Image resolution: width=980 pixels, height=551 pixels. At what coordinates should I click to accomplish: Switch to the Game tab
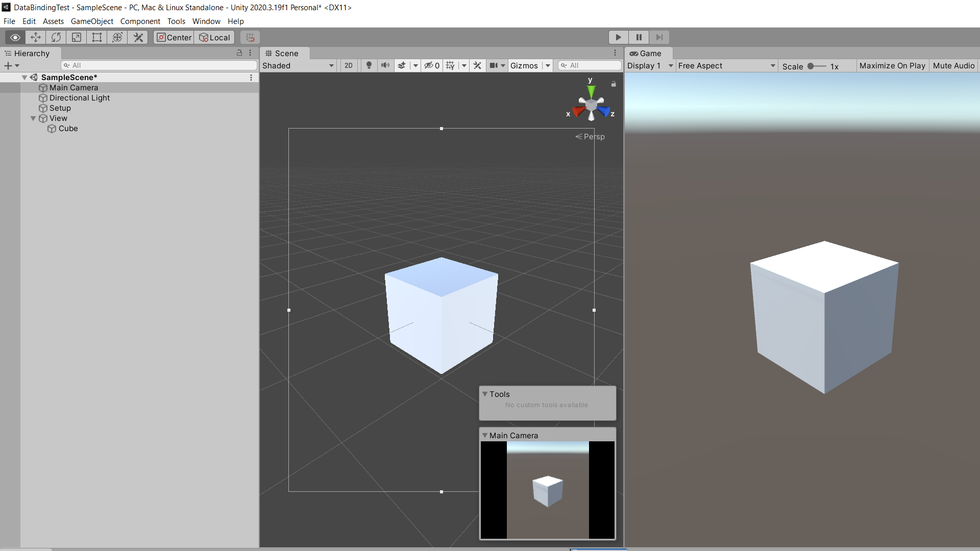pyautogui.click(x=649, y=54)
